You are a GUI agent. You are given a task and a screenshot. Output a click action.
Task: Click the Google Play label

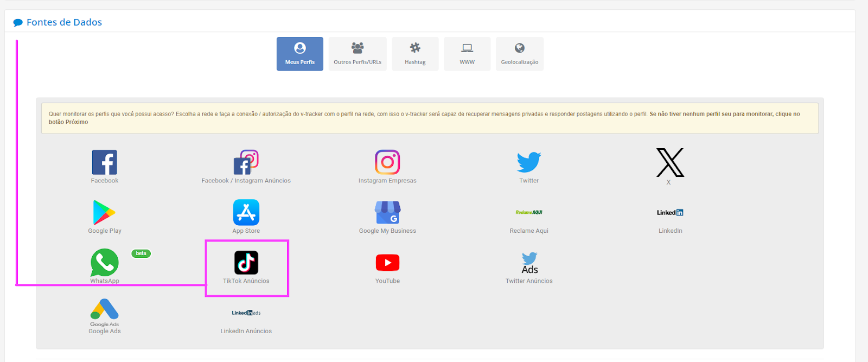[x=105, y=231]
